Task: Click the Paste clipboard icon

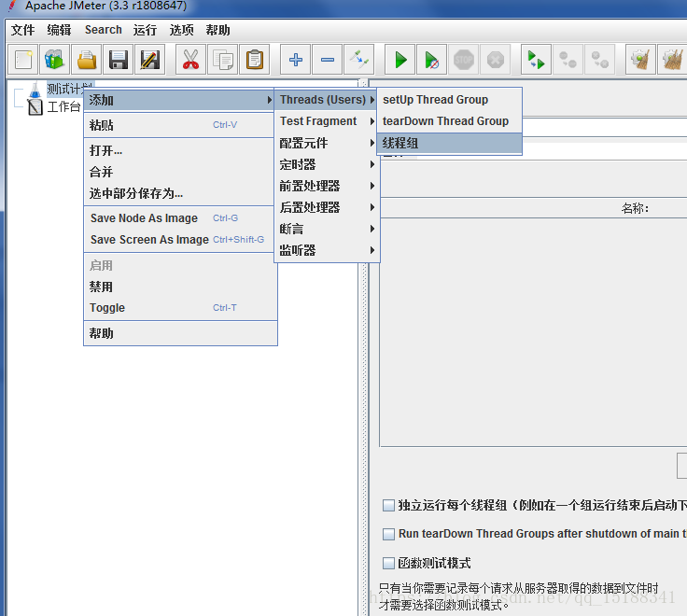Action: point(255,60)
